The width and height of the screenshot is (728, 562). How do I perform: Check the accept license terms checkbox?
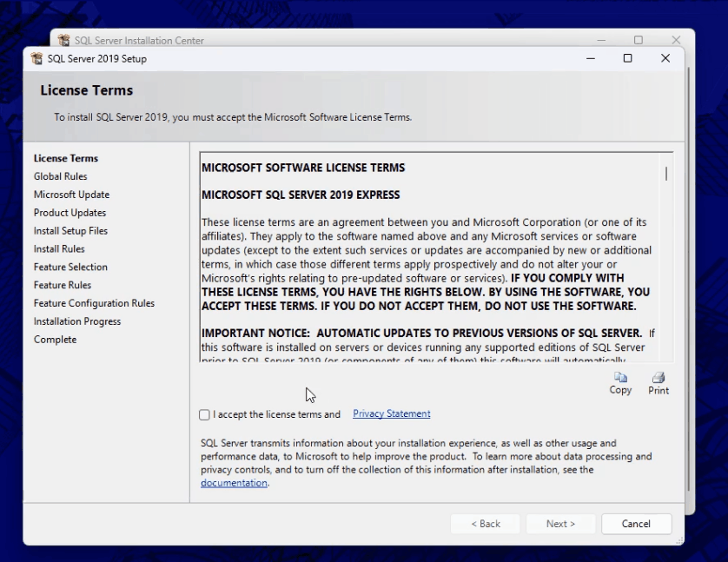point(204,415)
